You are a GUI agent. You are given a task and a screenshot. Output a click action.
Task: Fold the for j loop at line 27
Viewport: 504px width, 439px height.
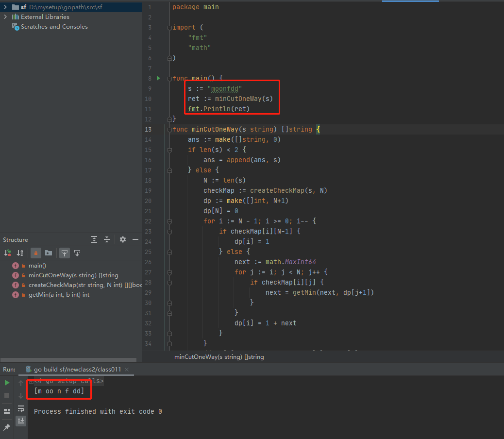click(169, 272)
